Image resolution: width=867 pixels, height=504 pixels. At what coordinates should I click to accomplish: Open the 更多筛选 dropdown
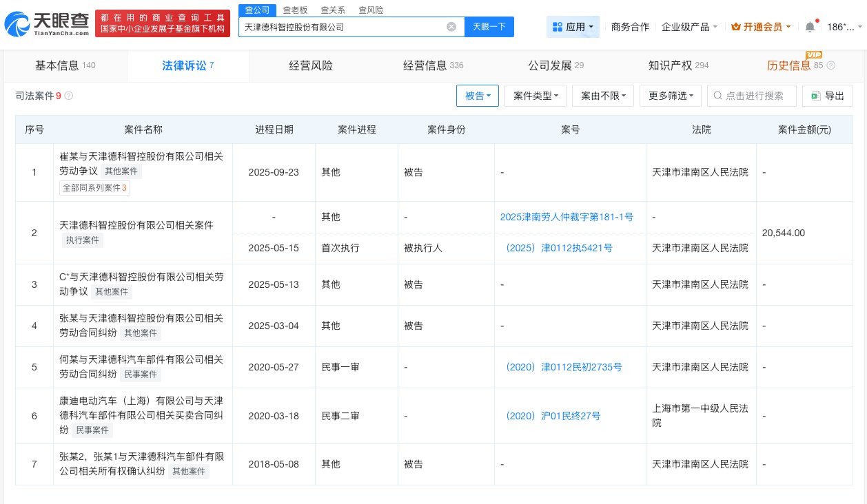[x=670, y=96]
